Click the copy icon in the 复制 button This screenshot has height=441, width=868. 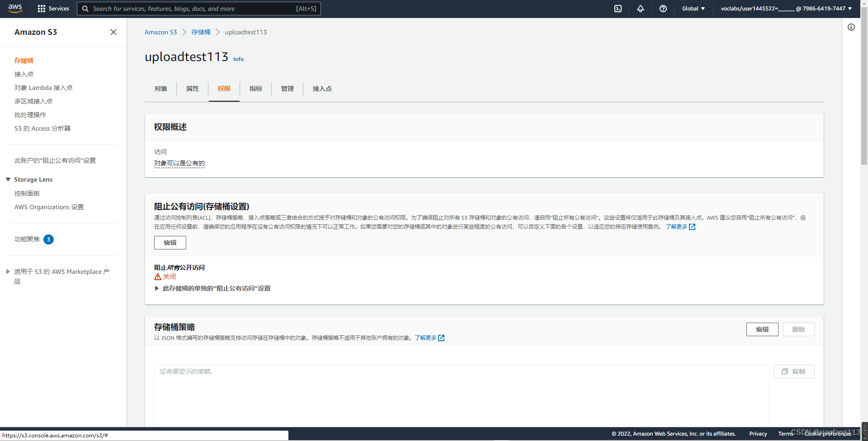click(x=785, y=371)
